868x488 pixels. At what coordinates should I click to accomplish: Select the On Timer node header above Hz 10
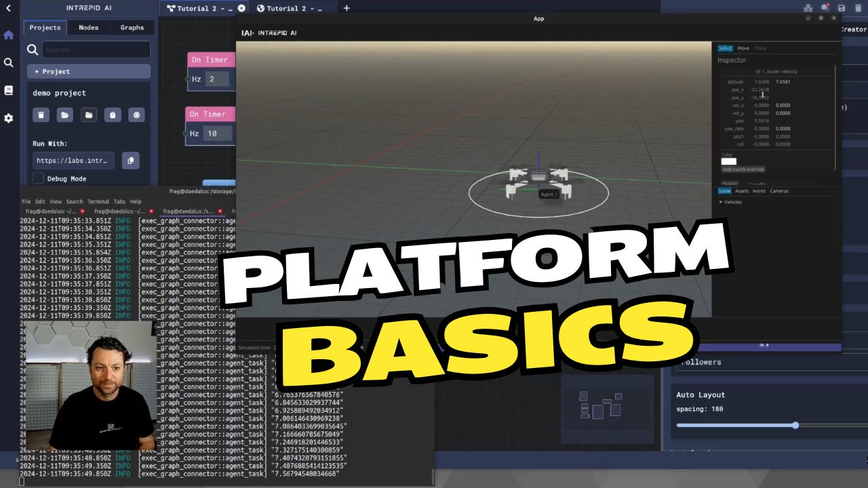tap(210, 114)
